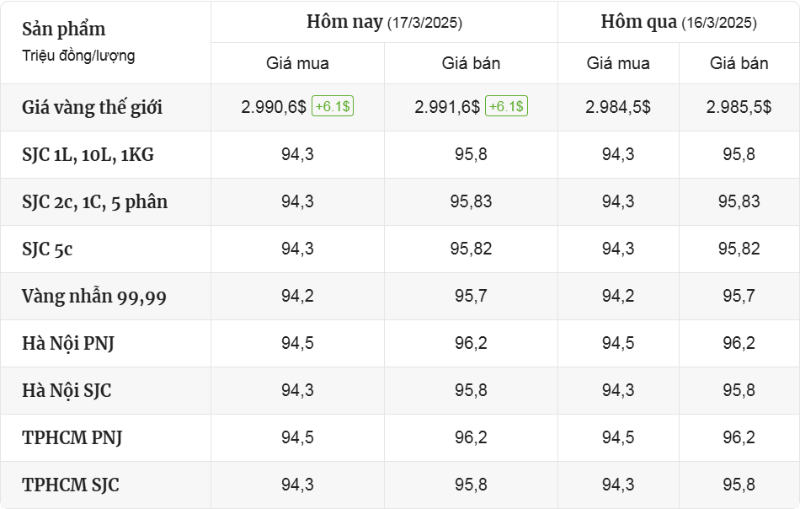Click the Sản phẩm column header
This screenshot has height=509, width=800.
(x=64, y=29)
